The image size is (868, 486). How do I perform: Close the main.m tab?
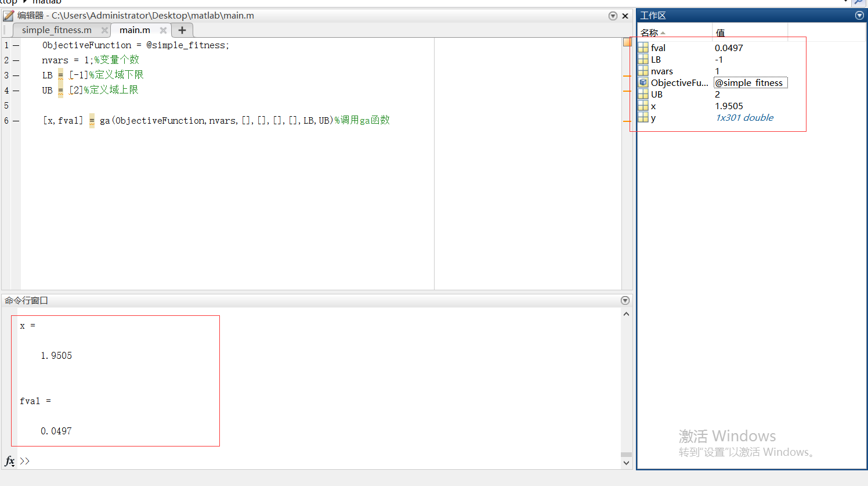click(x=163, y=30)
